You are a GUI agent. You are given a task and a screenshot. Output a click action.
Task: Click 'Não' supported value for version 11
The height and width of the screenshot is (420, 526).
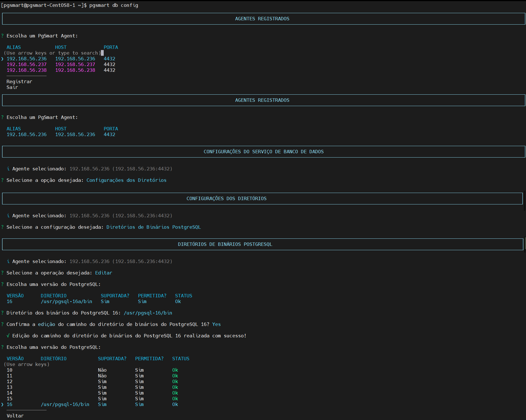point(102,376)
